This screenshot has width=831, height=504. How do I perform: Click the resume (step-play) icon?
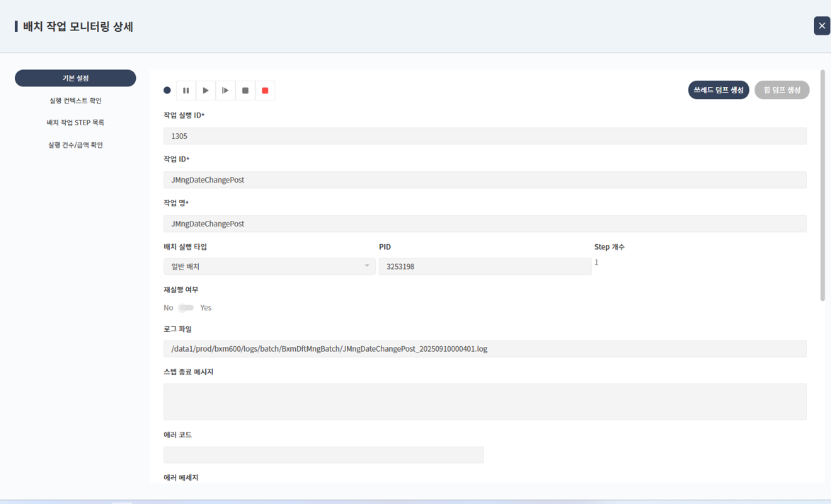(x=225, y=91)
